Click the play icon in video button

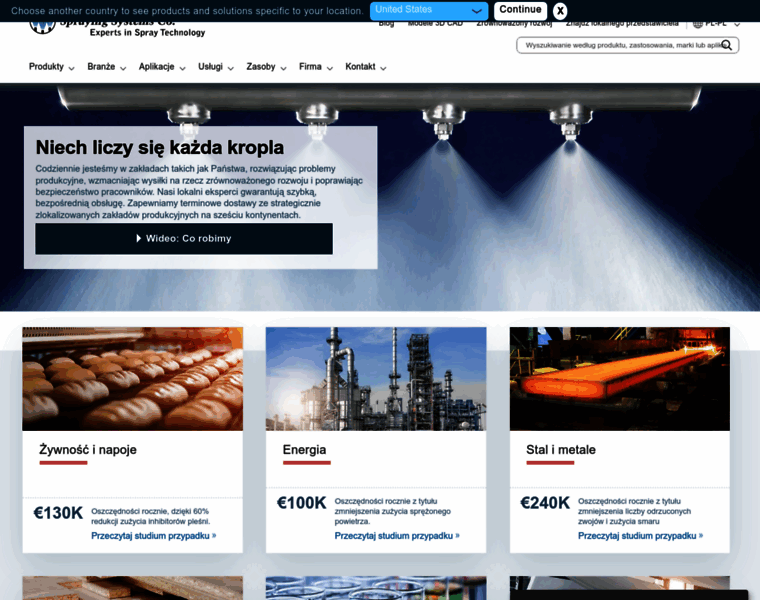139,238
